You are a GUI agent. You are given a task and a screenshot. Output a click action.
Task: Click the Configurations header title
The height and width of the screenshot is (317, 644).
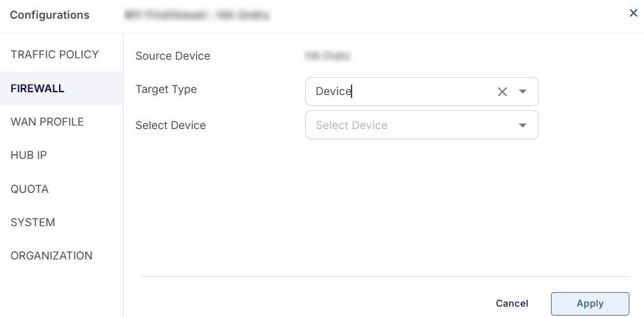[x=50, y=15]
